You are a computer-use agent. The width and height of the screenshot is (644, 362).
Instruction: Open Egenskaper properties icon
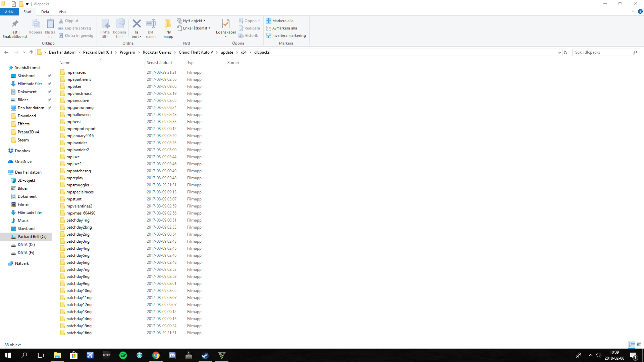click(226, 24)
